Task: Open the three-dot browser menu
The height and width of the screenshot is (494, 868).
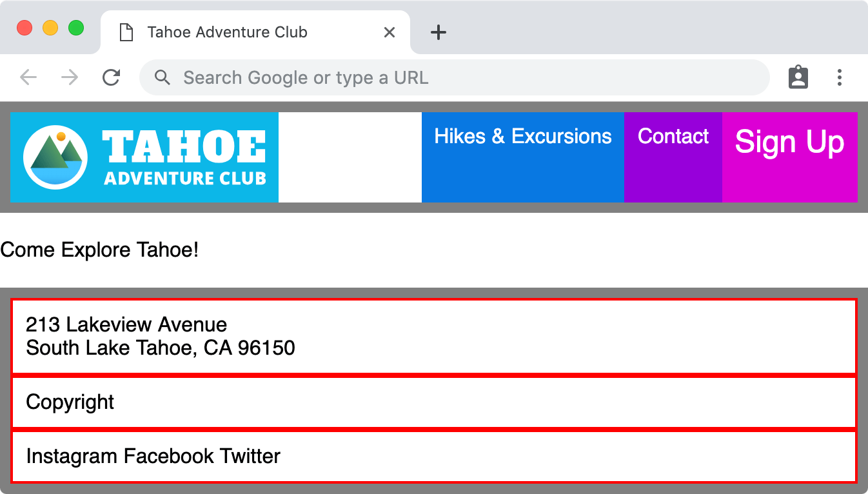Action: [x=839, y=78]
